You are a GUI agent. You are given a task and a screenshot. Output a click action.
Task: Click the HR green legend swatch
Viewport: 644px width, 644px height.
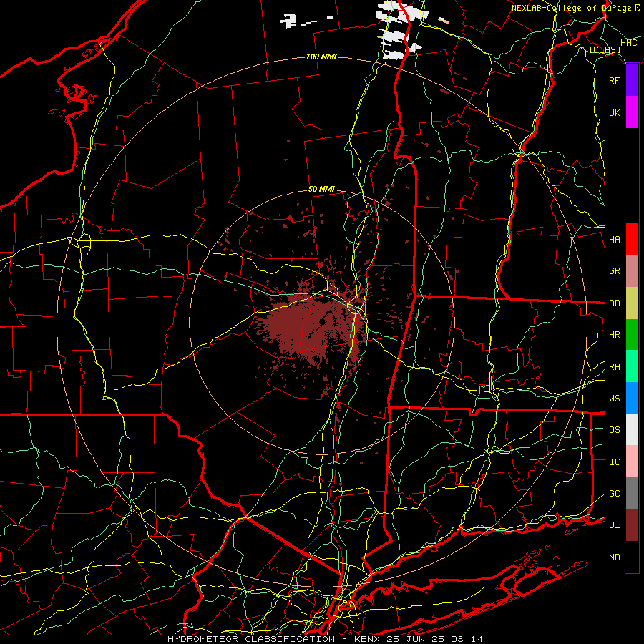[x=632, y=334]
